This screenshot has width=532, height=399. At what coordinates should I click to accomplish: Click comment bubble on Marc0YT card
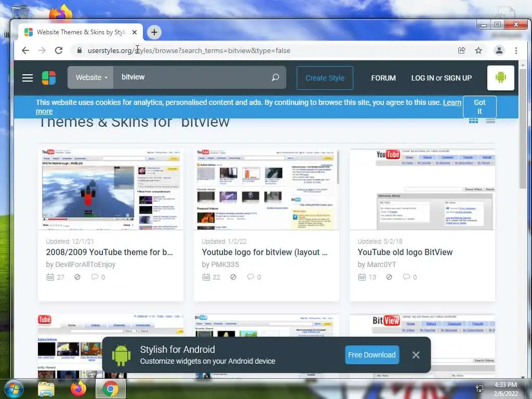(x=406, y=276)
